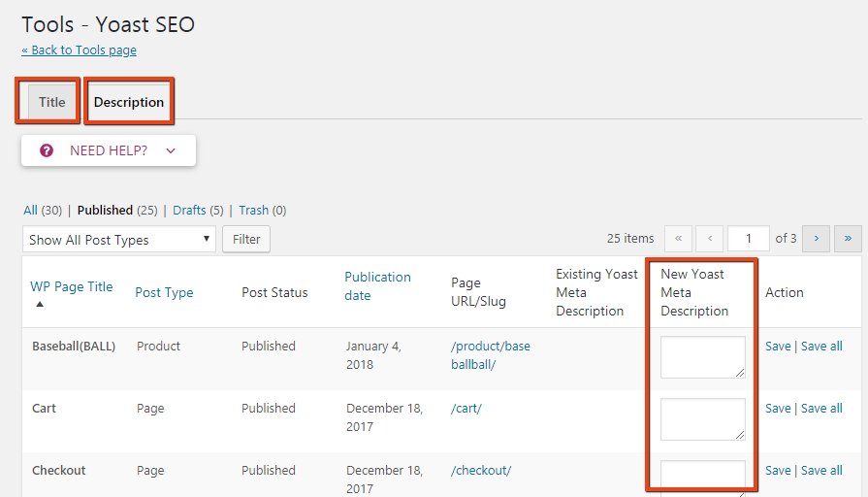Viewport: 868px width, 497px height.
Task: Click meta description box for Cart
Action: [702, 419]
